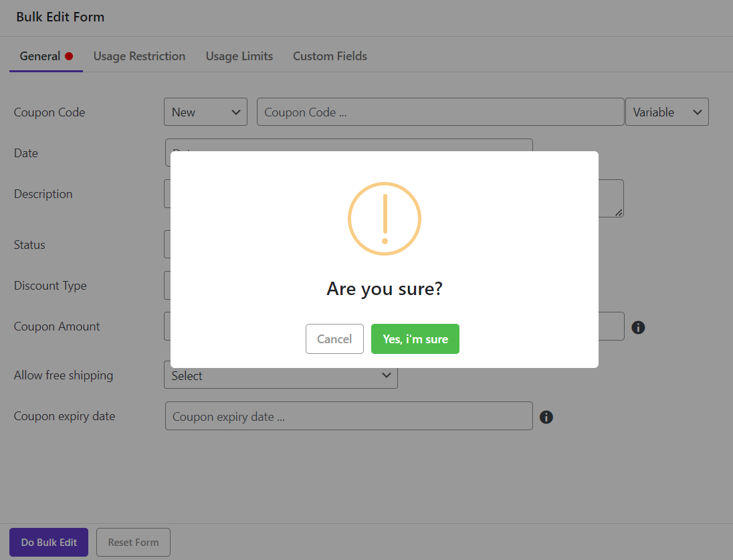This screenshot has width=733, height=560.
Task: Click the 'Are you sure?' dialog heading
Action: (x=384, y=289)
